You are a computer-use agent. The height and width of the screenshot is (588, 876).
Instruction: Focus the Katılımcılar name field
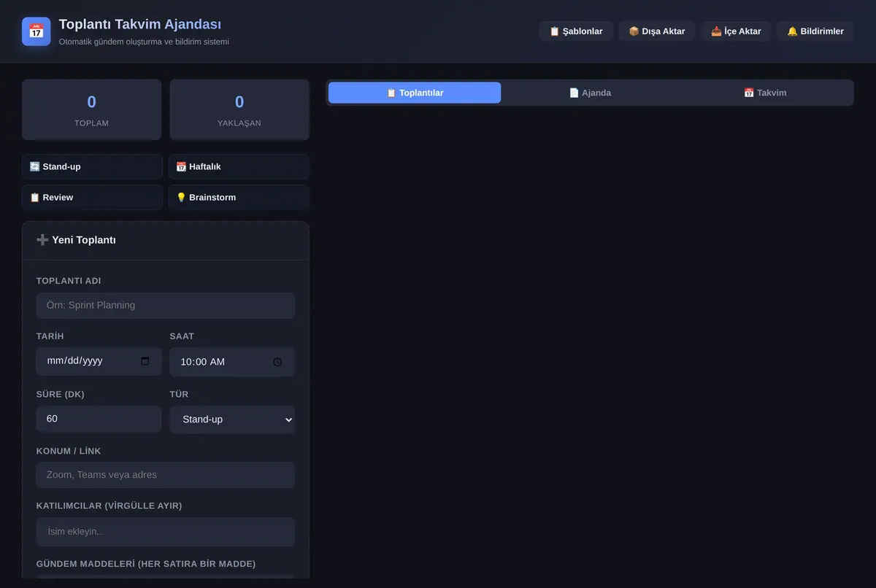tap(166, 532)
